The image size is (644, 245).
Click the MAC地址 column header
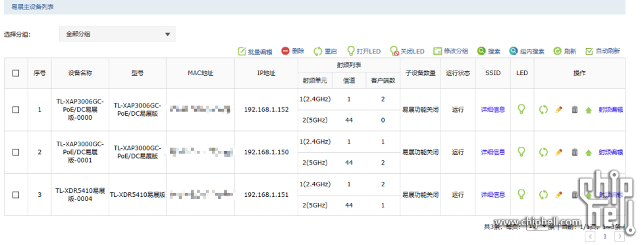200,73
